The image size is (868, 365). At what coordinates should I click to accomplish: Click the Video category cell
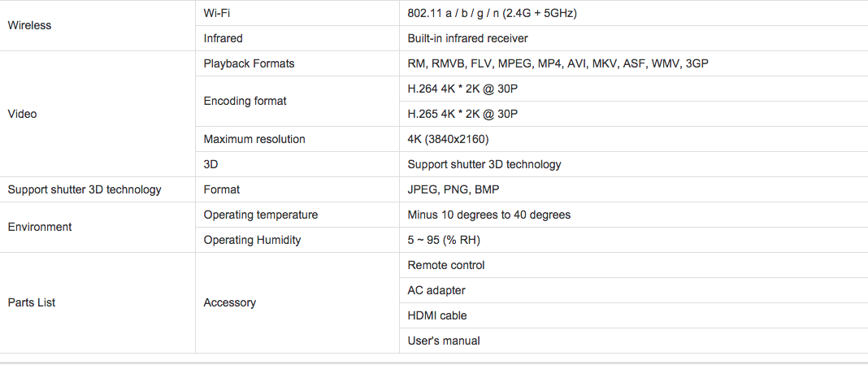[x=22, y=114]
